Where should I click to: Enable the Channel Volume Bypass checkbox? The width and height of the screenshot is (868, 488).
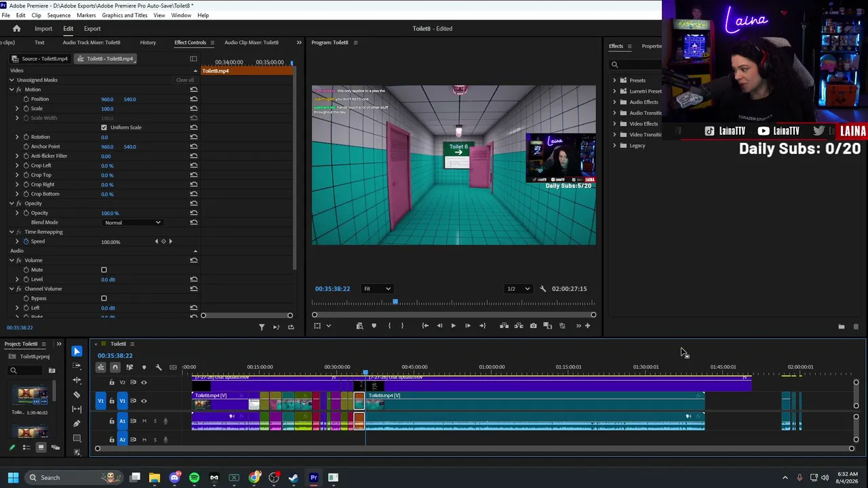(x=104, y=298)
